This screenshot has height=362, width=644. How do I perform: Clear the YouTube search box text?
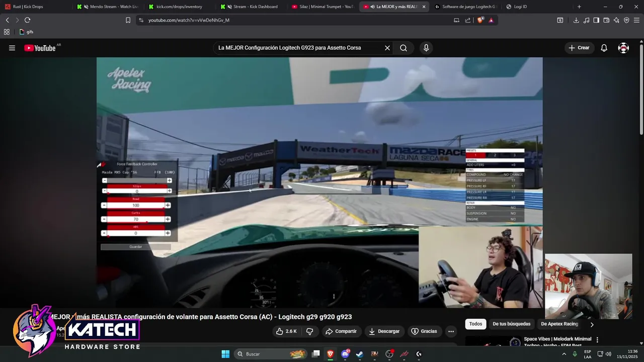tap(387, 48)
